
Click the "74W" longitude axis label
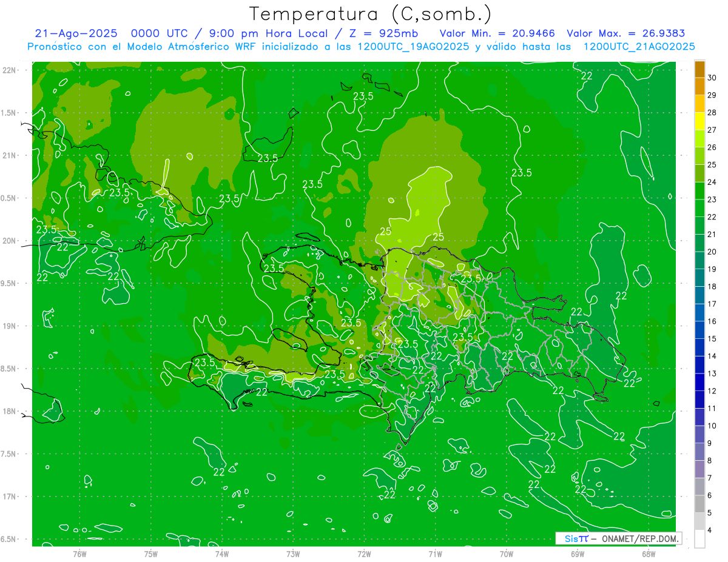[222, 554]
